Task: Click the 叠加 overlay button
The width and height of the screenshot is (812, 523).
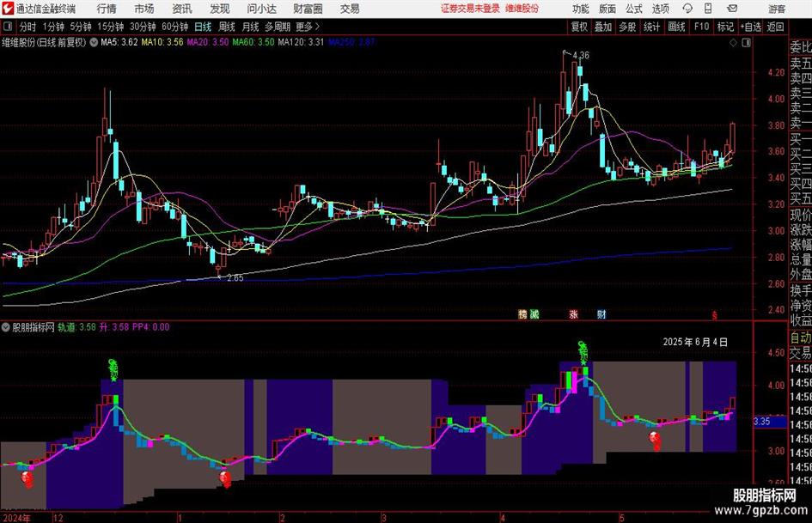Action: (x=603, y=27)
